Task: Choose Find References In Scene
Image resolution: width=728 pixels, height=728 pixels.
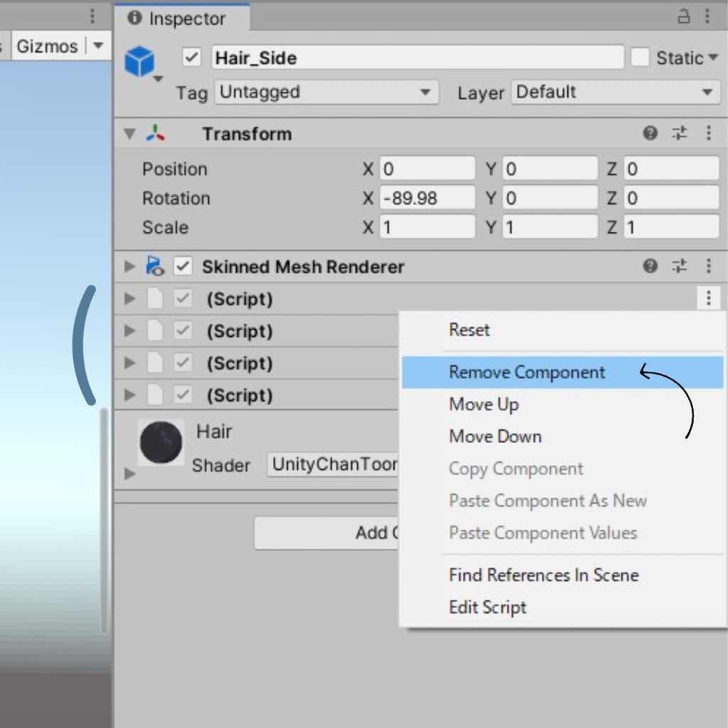Action: click(544, 574)
